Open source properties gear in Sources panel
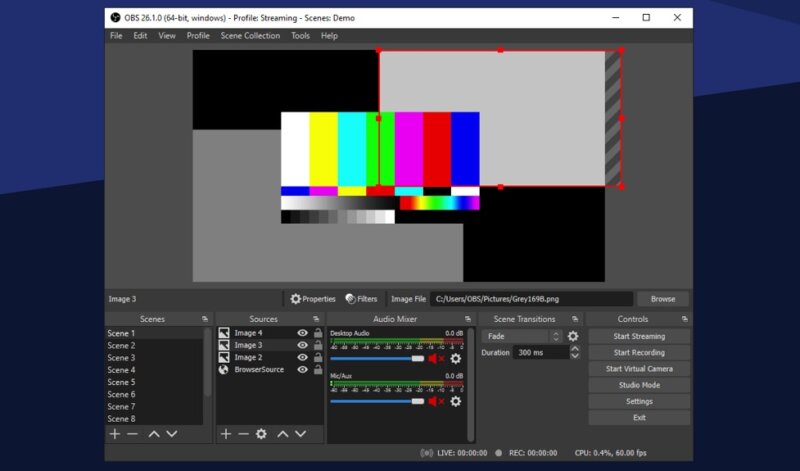The height and width of the screenshot is (471, 800). [261, 434]
